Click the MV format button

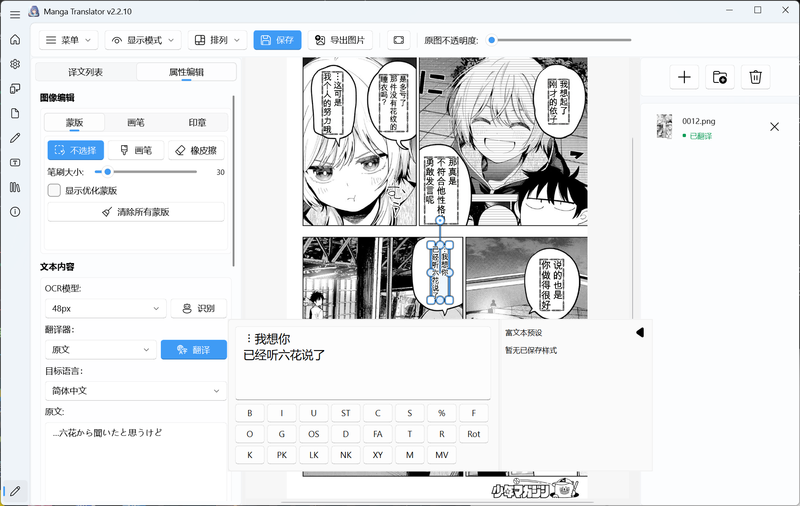pos(441,455)
